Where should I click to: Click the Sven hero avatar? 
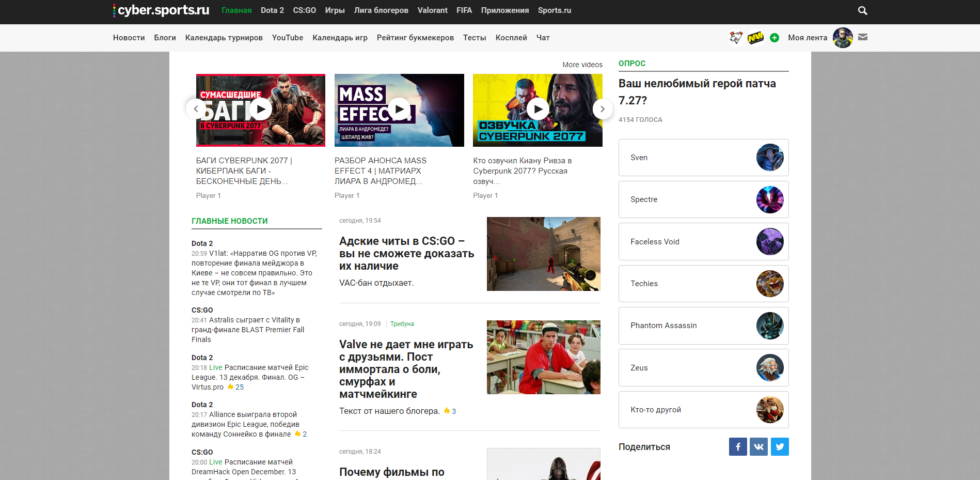pyautogui.click(x=770, y=158)
